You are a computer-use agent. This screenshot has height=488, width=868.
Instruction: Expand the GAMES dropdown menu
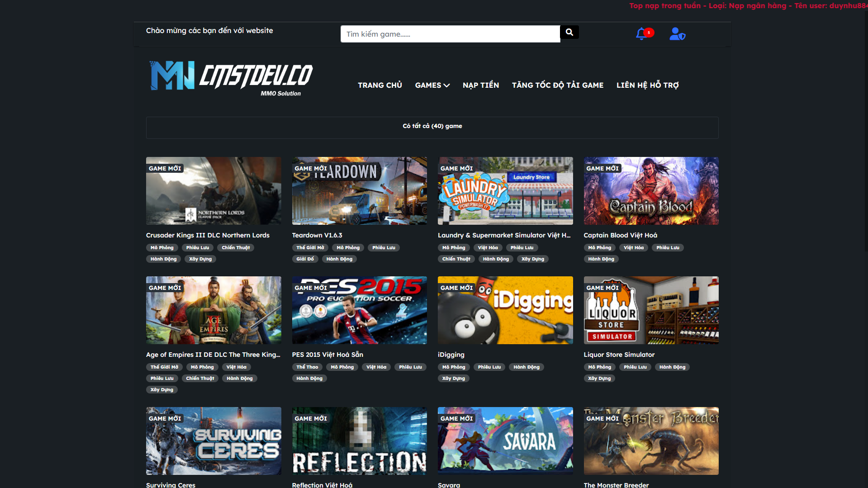click(432, 85)
